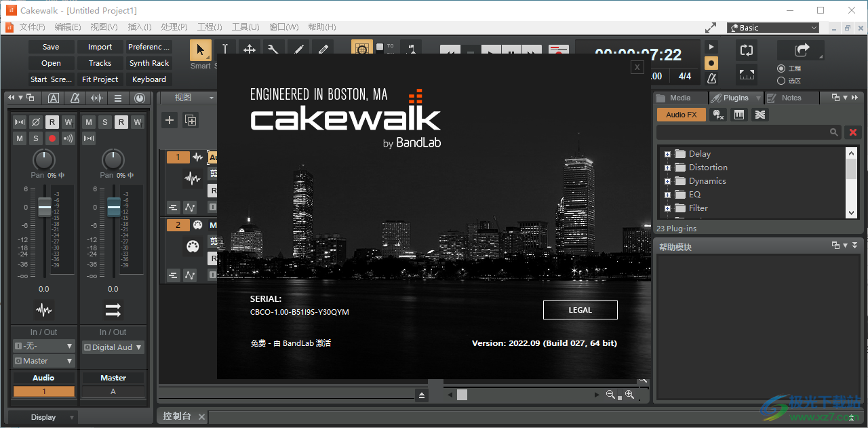Toggle Read automation on Audio strip

tap(52, 122)
